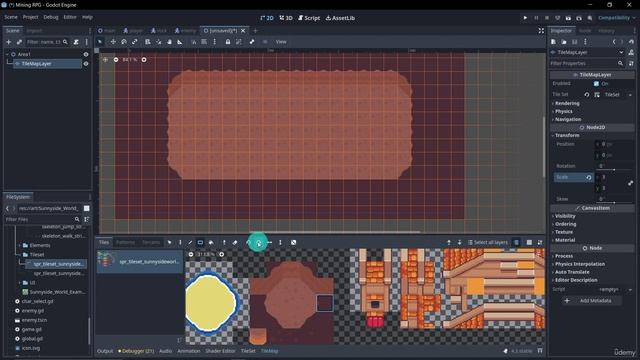Collapse the Transform section
This screenshot has height=360, width=640.
click(566, 135)
